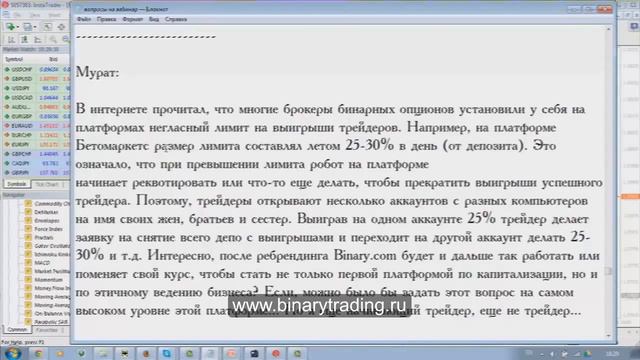Screen dimensions: 640x360
Task: Click the zoom in magnifier icon
Action: click(x=53, y=40)
